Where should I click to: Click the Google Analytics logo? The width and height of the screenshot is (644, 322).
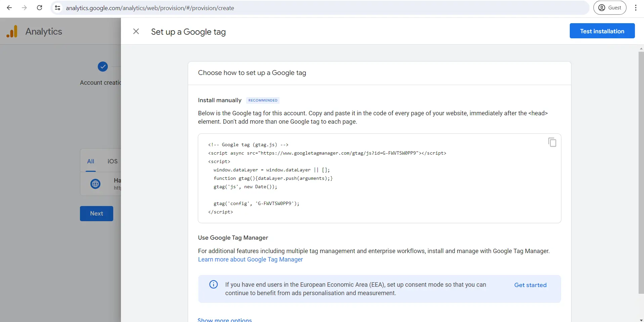click(x=12, y=31)
